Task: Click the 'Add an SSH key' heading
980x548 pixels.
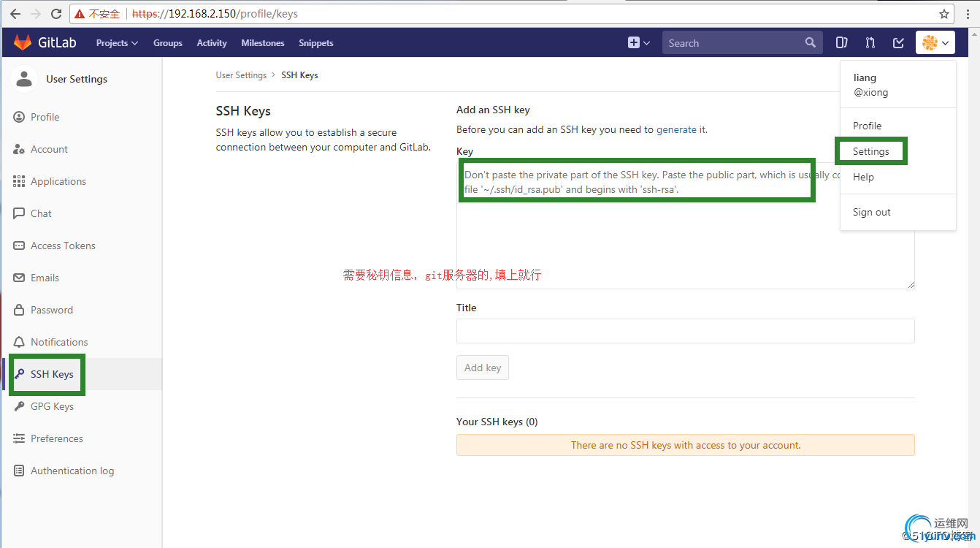Action: (x=493, y=110)
